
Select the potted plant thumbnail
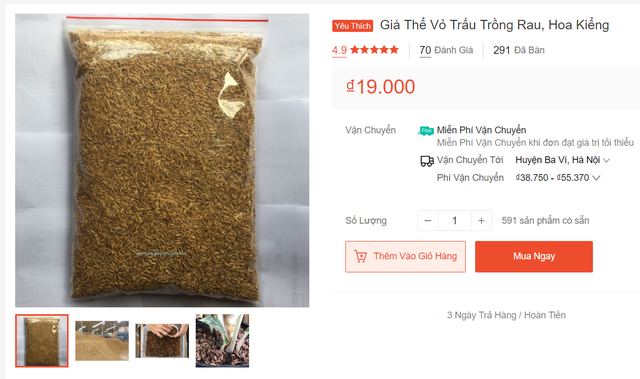tap(222, 341)
